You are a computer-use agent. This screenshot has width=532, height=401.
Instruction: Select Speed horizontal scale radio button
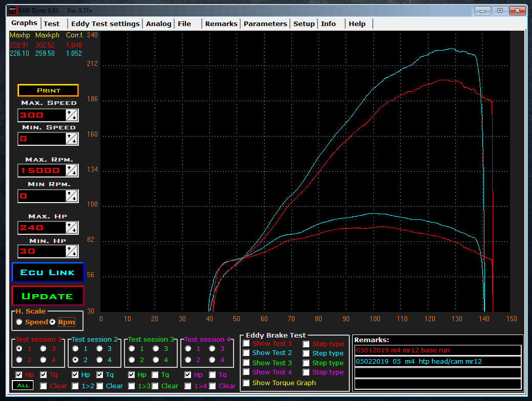pyautogui.click(x=19, y=322)
